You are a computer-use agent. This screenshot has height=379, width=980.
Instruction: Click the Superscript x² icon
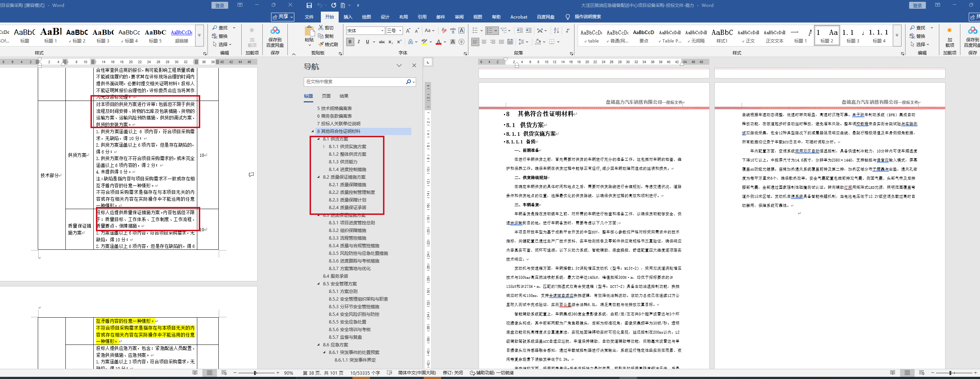[399, 42]
